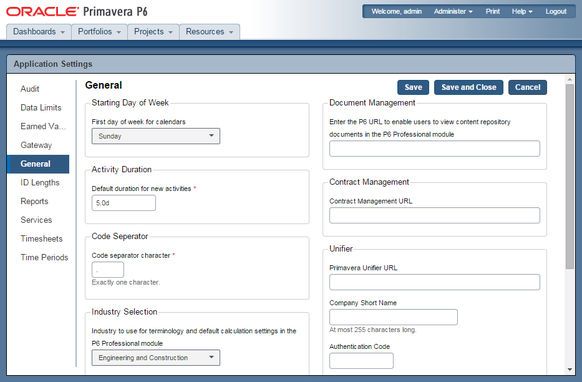Open First day of week dropdown
This screenshot has height=382, width=582.
tap(156, 136)
